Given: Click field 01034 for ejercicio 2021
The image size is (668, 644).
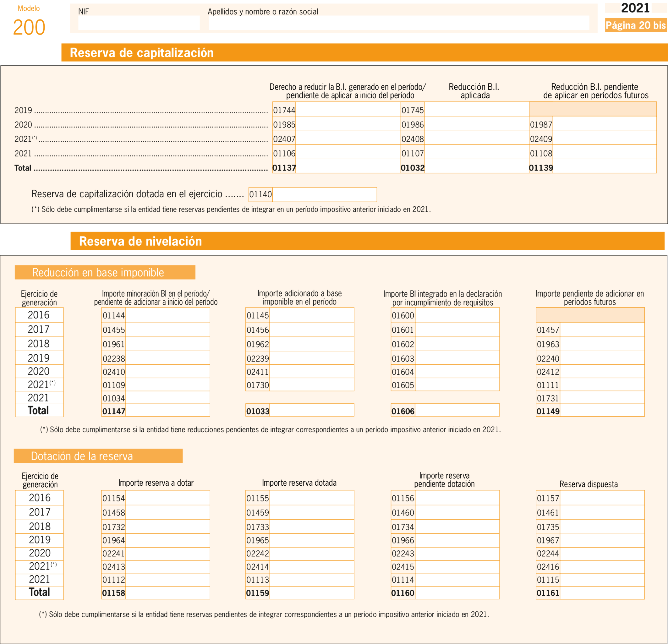Looking at the screenshot, I should [x=168, y=397].
